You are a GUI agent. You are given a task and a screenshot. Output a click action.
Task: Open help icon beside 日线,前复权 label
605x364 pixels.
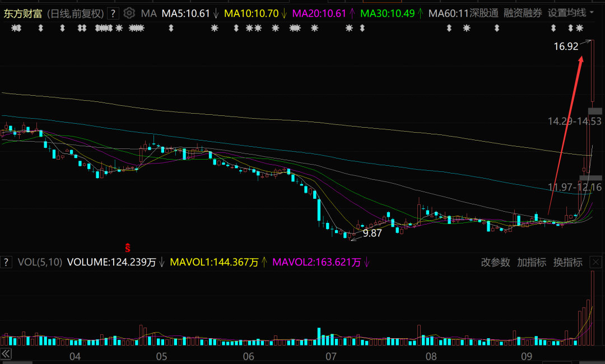pyautogui.click(x=113, y=13)
